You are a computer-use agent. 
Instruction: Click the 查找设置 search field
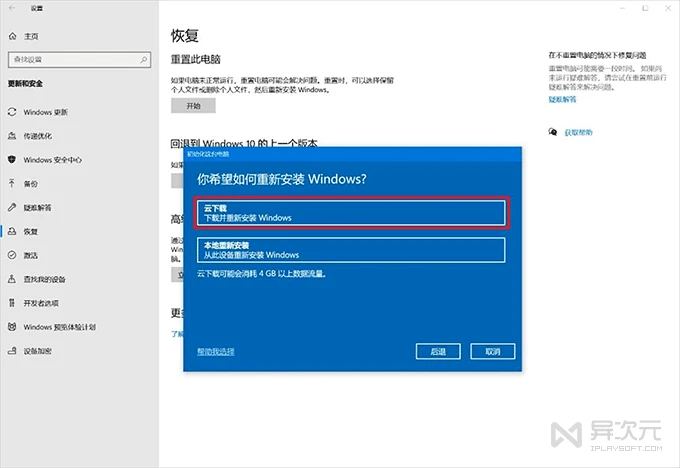pos(79,59)
